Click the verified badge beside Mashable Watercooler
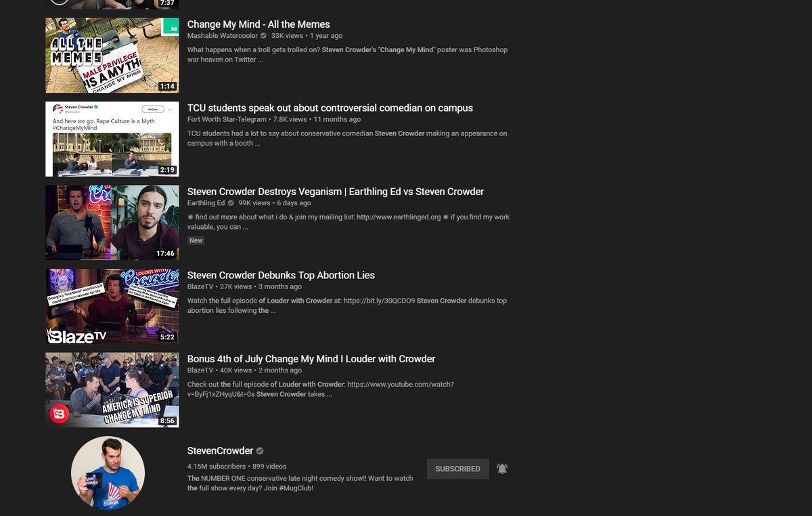The height and width of the screenshot is (516, 812). click(263, 36)
